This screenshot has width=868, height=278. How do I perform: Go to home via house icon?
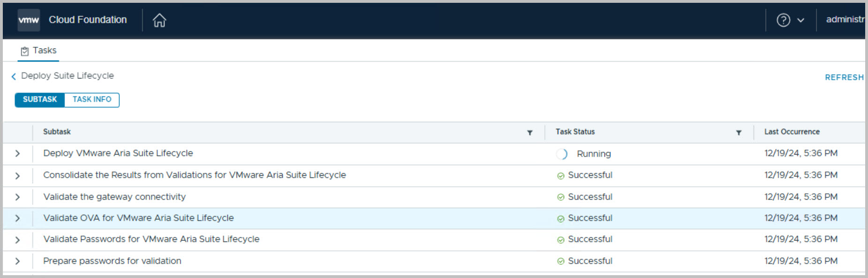click(159, 20)
